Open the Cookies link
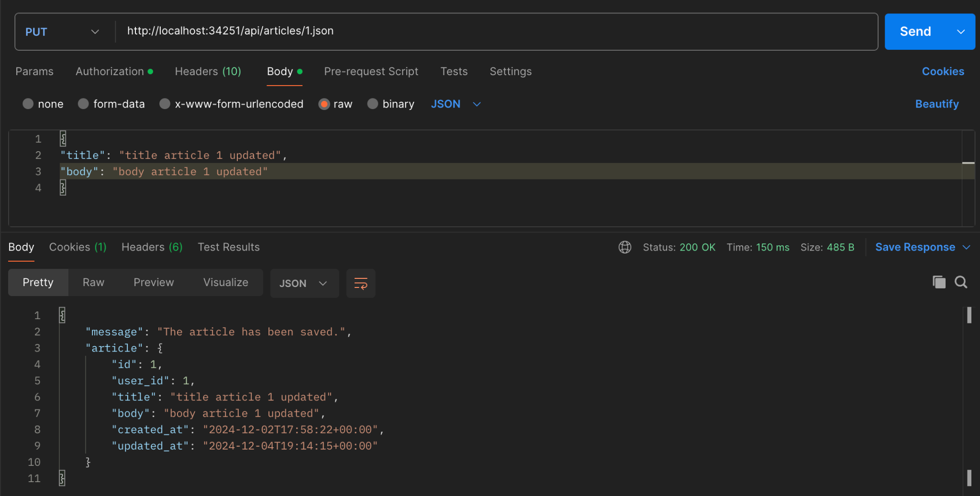The image size is (980, 496). tap(943, 71)
